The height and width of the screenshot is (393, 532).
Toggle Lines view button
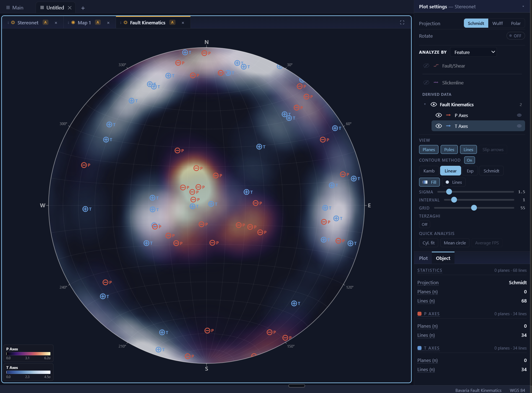(x=468, y=150)
